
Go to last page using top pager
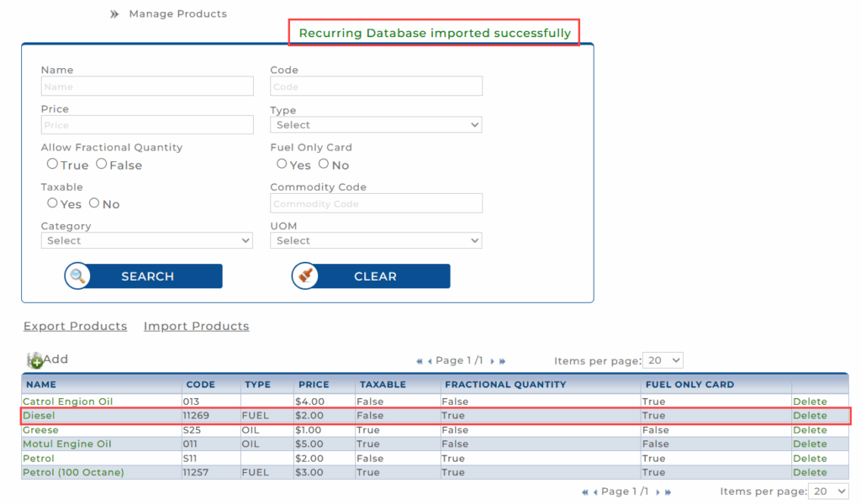pyautogui.click(x=503, y=361)
